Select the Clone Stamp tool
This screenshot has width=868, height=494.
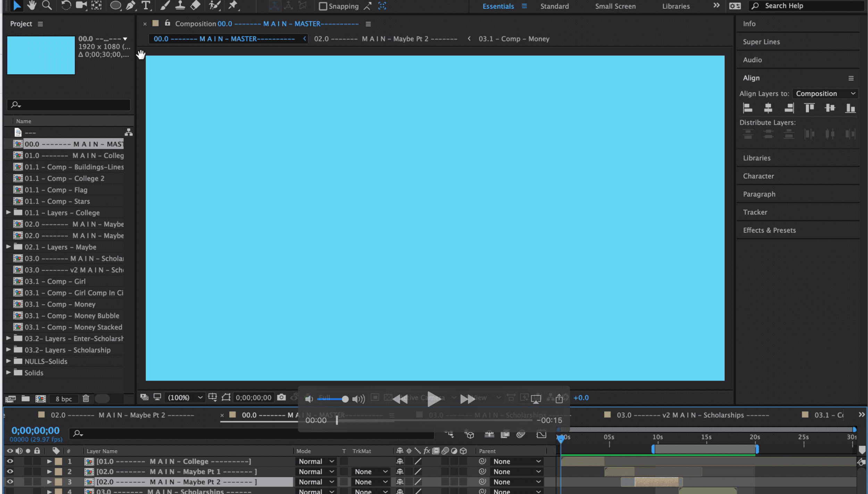(x=180, y=5)
